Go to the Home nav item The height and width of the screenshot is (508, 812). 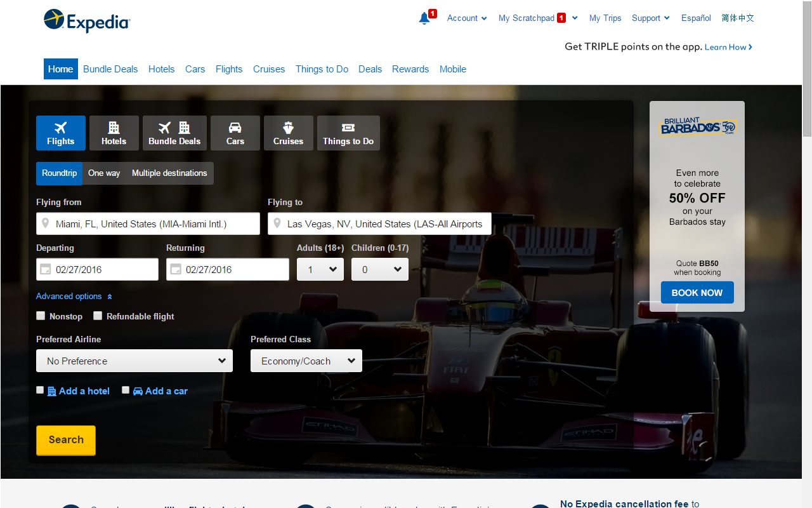[61, 69]
